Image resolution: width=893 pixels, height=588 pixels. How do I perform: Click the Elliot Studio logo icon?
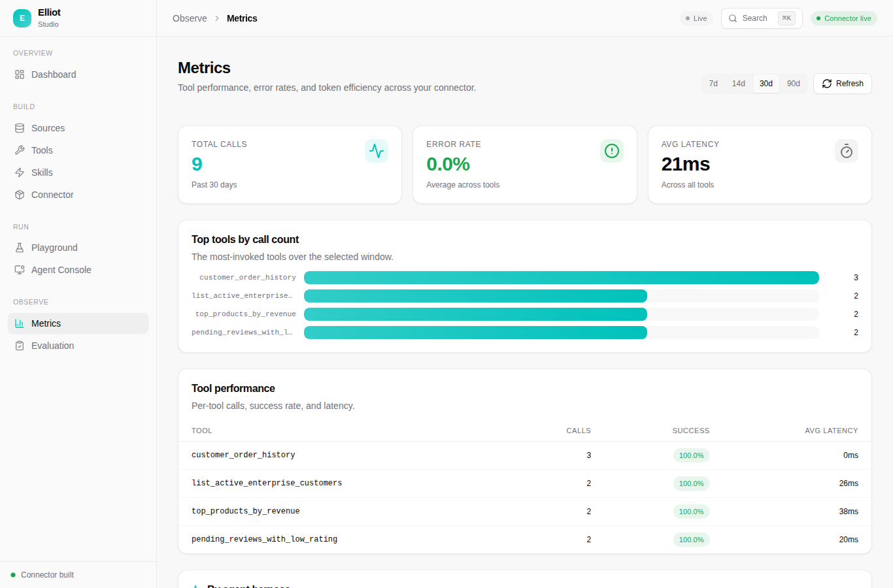pyautogui.click(x=22, y=18)
